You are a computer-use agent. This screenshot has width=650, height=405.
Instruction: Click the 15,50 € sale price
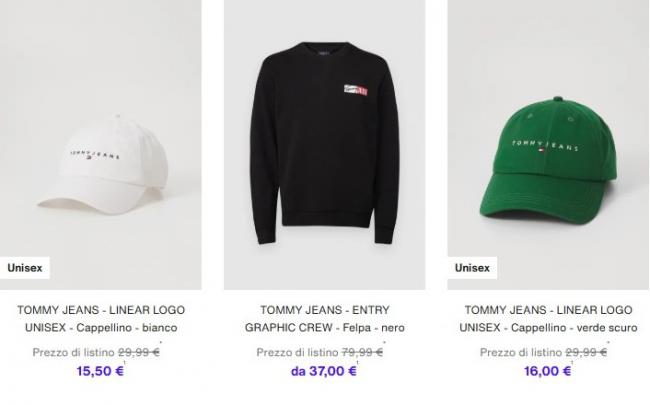click(x=100, y=371)
